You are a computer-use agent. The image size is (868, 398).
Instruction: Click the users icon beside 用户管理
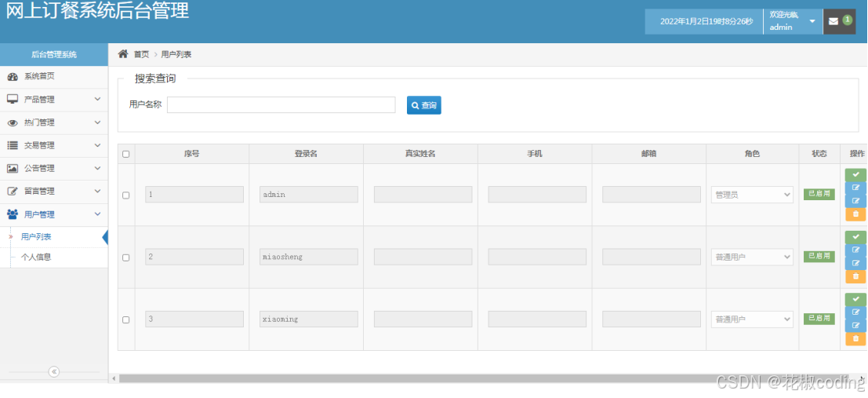13,214
